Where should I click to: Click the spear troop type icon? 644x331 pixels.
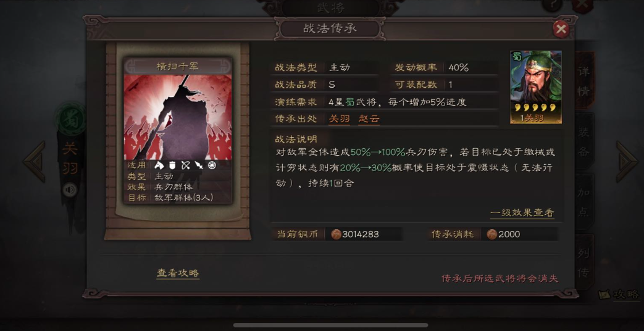tap(199, 165)
